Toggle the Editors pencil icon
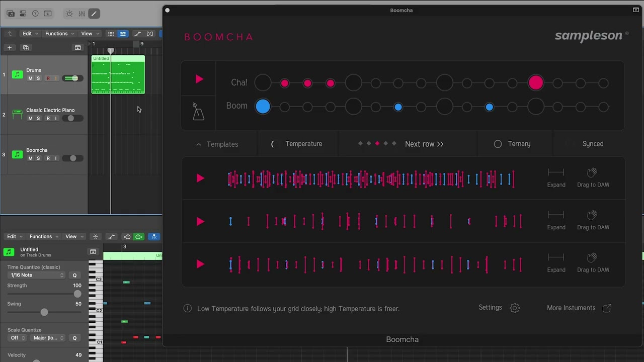644x362 pixels. 94,14
